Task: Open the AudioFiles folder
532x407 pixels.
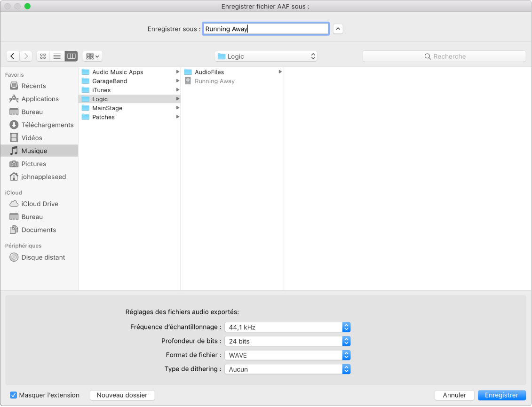Action: click(209, 72)
